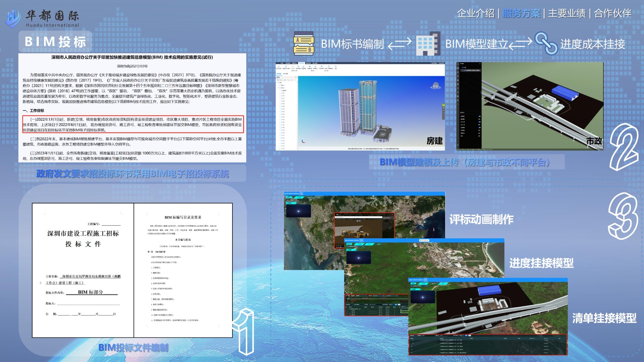Uncheck the root checkbox in 市政 model tree

(x=463, y=67)
